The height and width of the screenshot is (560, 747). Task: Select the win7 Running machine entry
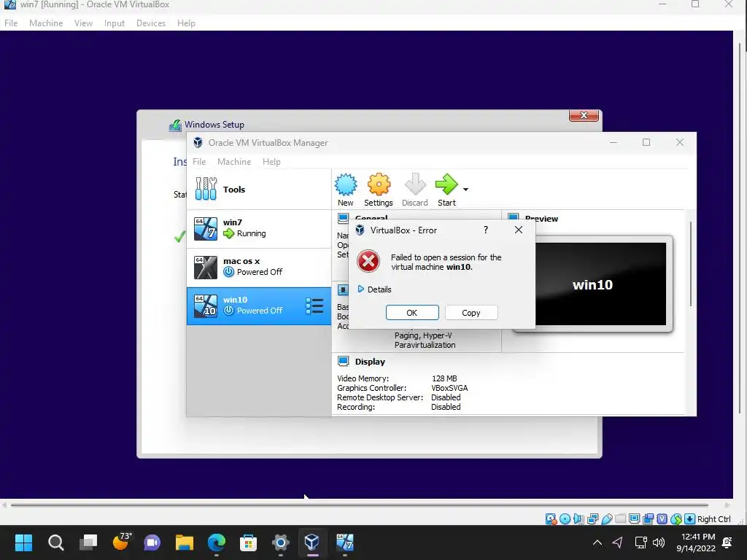pos(259,228)
